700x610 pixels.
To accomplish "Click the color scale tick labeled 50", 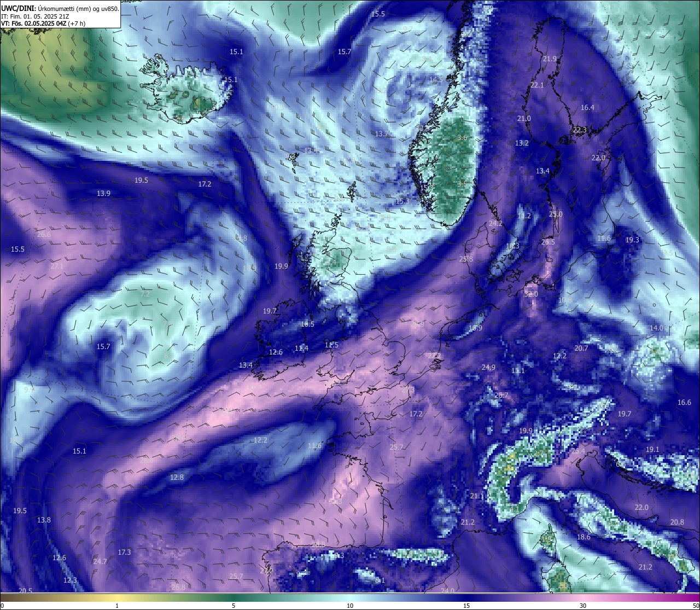I will [695, 606].
